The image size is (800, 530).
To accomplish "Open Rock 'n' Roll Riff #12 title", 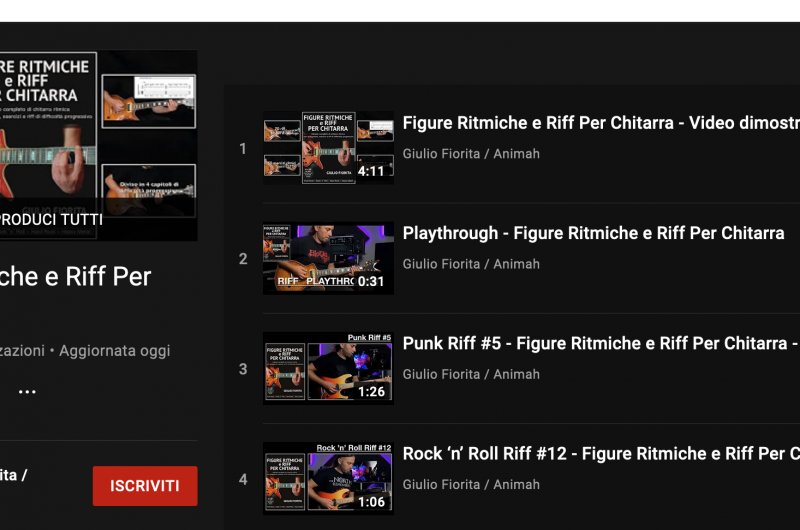I will pos(601,453).
